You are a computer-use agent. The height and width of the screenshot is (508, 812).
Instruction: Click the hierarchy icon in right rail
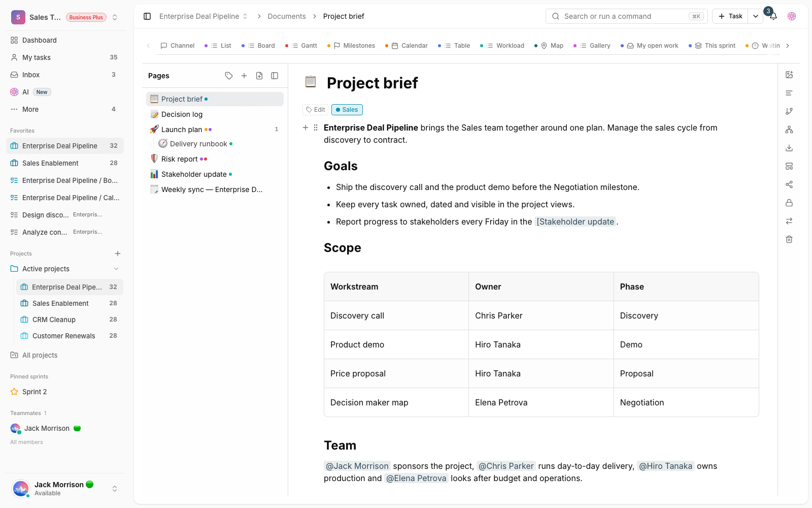pos(789,130)
